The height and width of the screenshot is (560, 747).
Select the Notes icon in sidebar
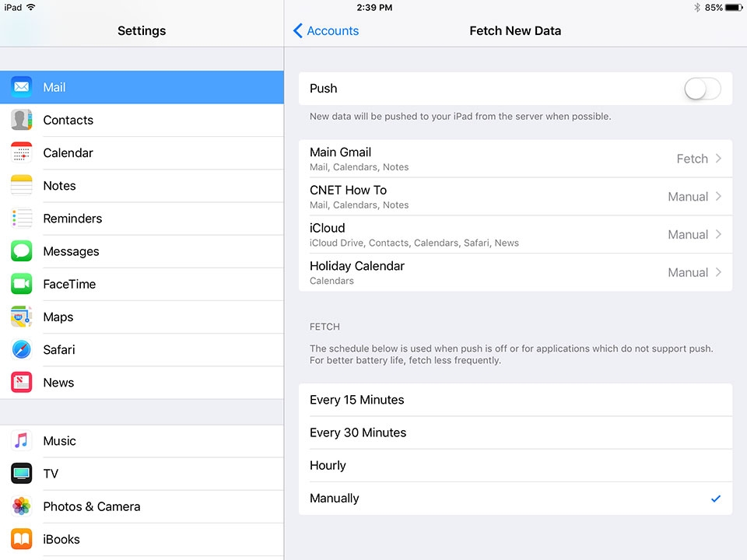click(22, 186)
